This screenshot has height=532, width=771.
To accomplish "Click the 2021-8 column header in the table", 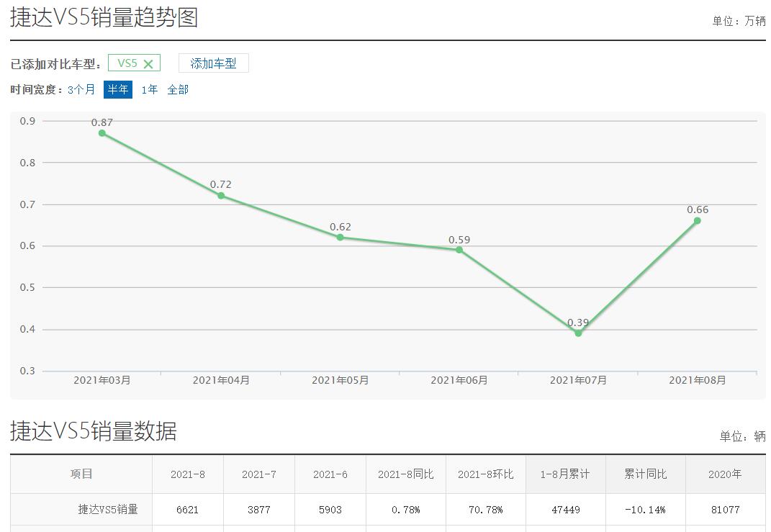I will 188,474.
